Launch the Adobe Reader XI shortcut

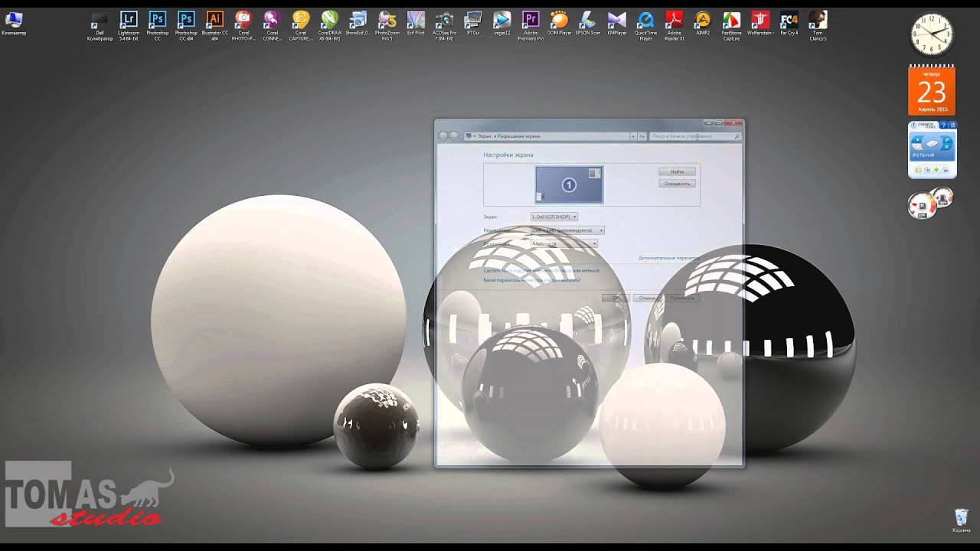(675, 26)
